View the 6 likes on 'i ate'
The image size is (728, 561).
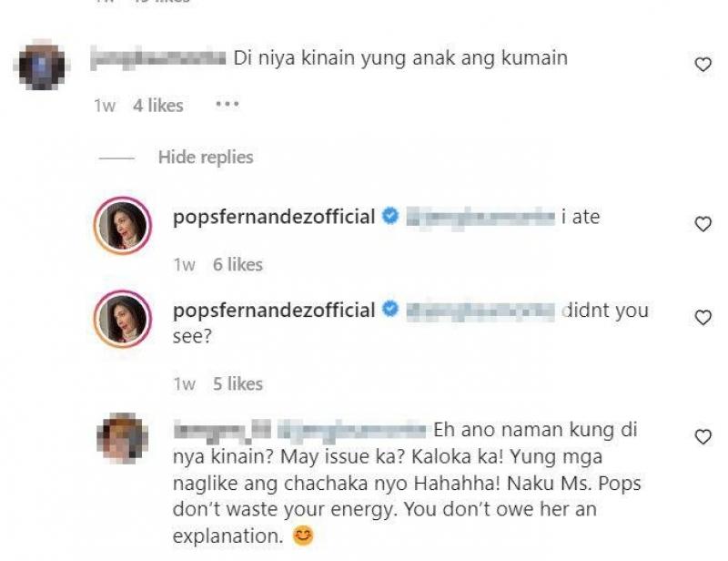[238, 265]
